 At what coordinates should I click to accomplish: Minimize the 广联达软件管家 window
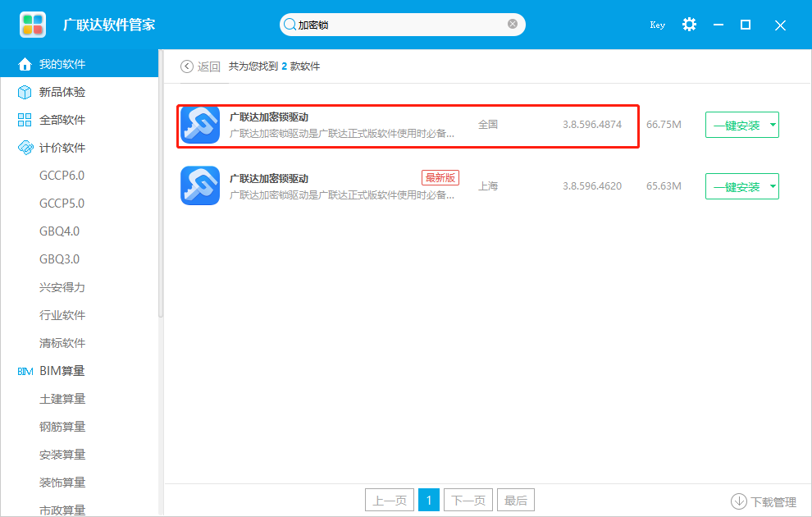pyautogui.click(x=718, y=25)
